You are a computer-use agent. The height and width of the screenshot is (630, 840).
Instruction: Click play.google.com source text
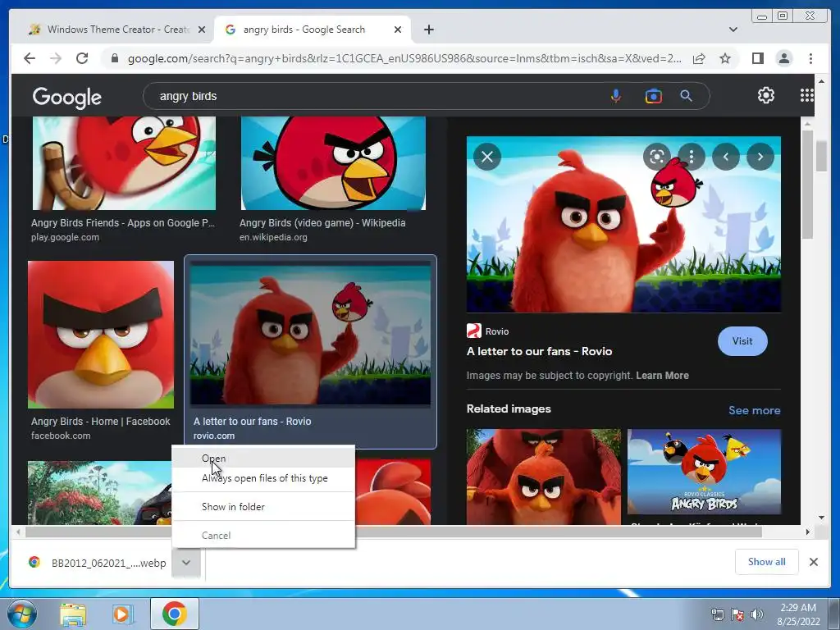[65, 237]
